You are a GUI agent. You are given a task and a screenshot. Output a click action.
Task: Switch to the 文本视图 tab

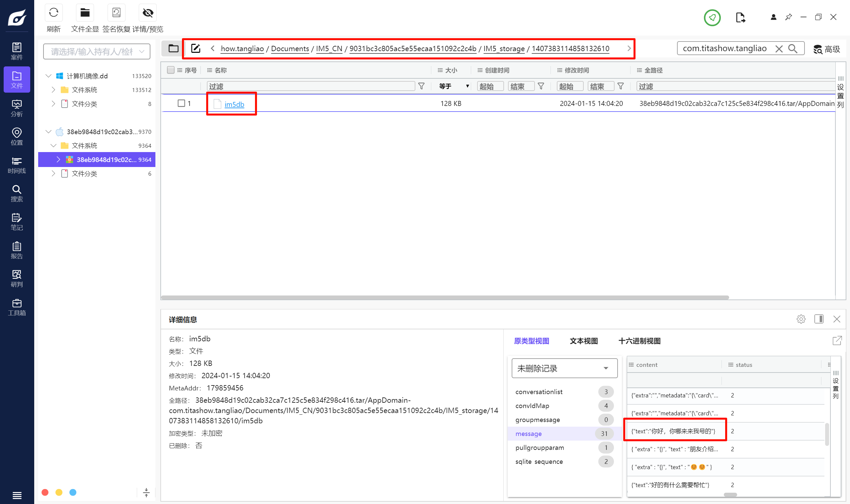point(583,341)
